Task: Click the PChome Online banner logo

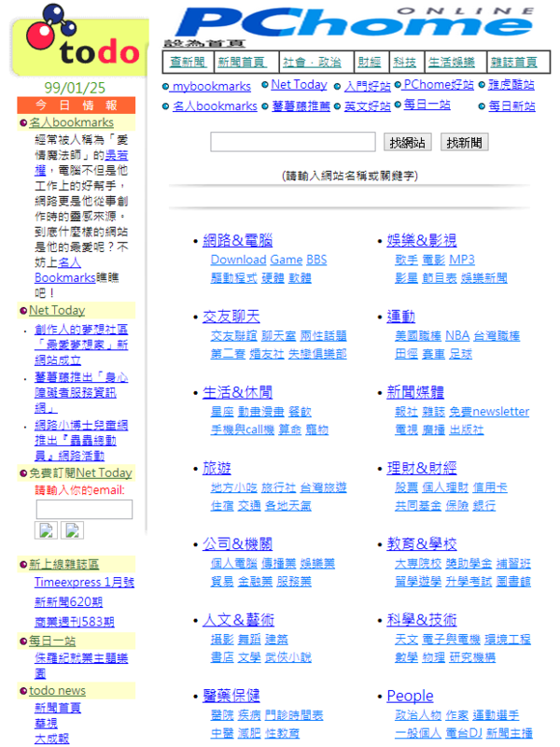Action: (x=356, y=22)
